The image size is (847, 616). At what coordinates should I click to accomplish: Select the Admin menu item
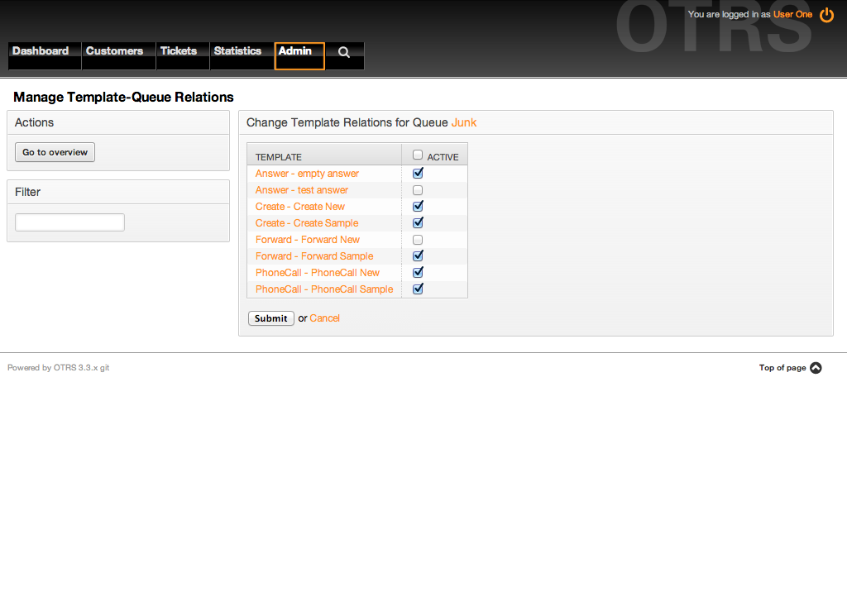click(x=295, y=51)
